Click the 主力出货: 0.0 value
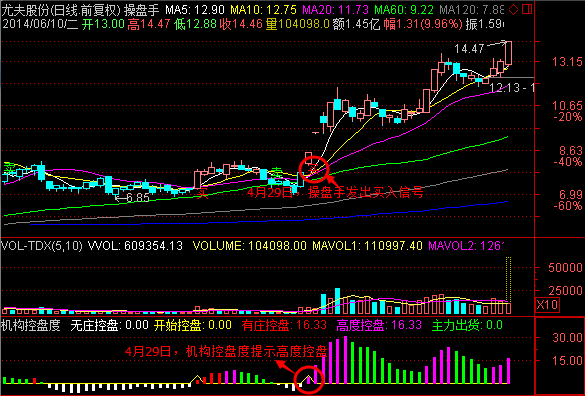Screen dimensions: 585x396 point(467,325)
